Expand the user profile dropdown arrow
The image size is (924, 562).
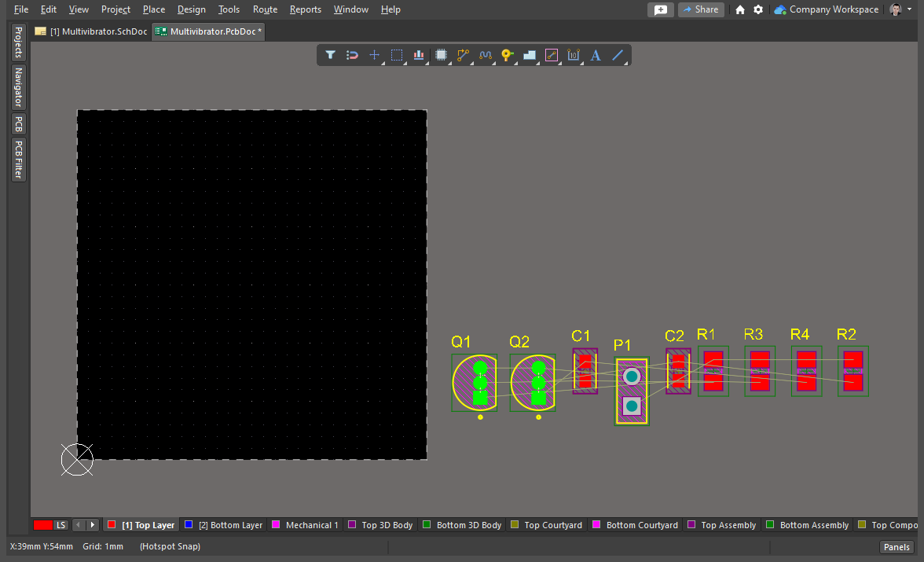[910, 9]
